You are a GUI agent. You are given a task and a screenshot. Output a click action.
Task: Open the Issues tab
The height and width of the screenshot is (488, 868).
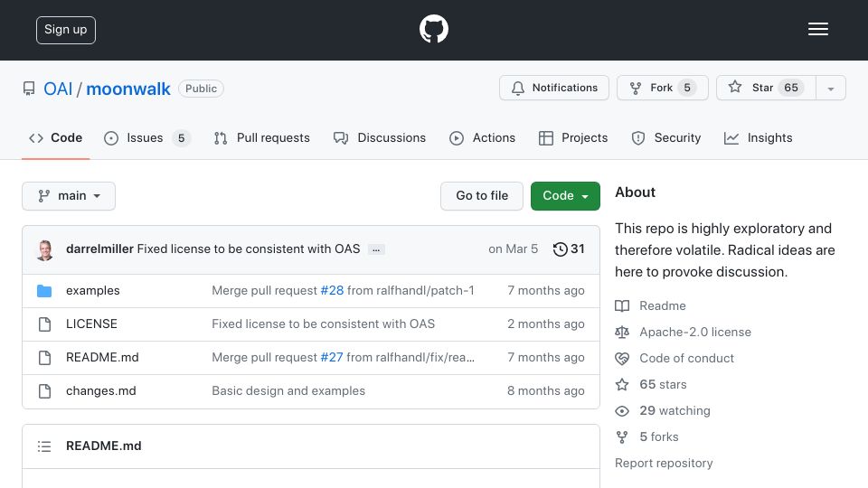[x=146, y=137]
